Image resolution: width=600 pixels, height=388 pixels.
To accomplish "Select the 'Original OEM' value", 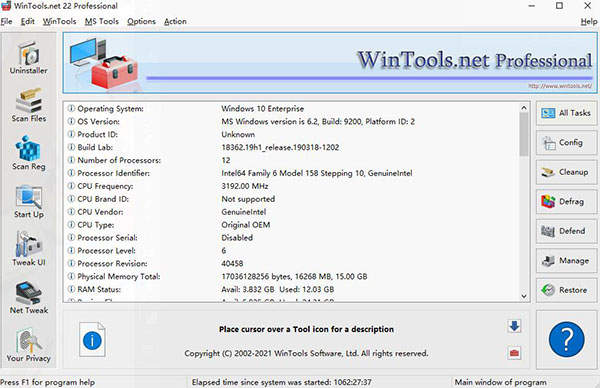I will tap(246, 225).
